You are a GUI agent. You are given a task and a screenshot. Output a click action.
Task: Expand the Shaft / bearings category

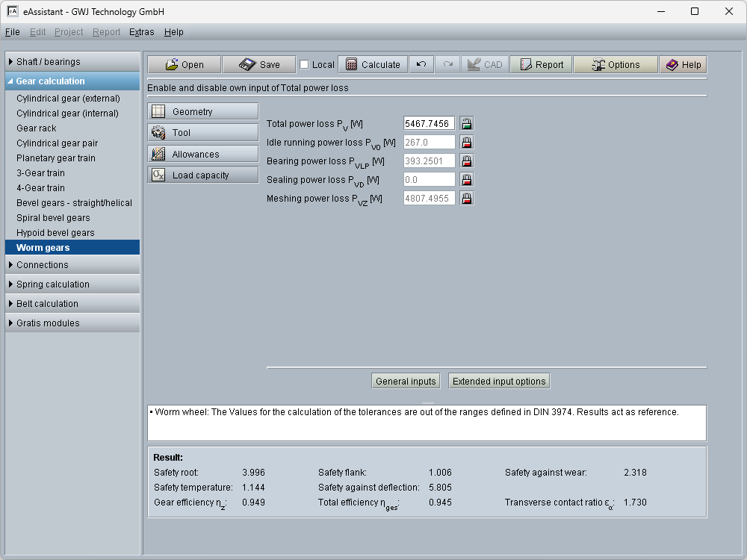point(72,62)
